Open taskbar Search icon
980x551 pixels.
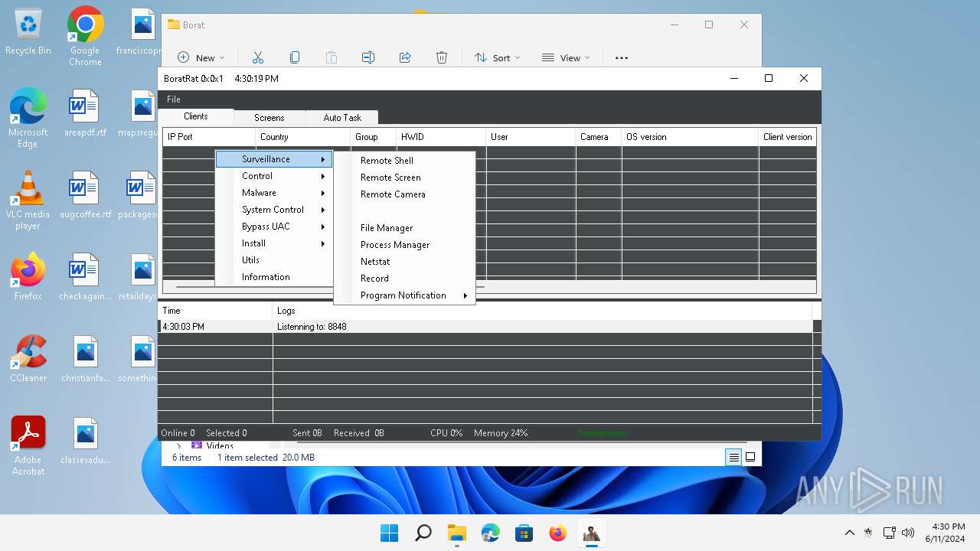pos(423,533)
